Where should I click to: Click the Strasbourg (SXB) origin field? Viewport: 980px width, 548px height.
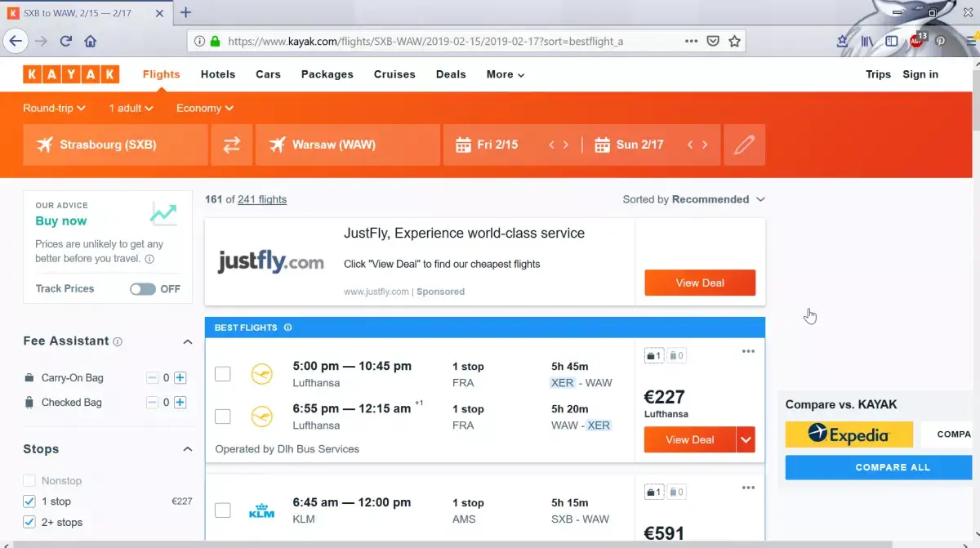click(115, 145)
